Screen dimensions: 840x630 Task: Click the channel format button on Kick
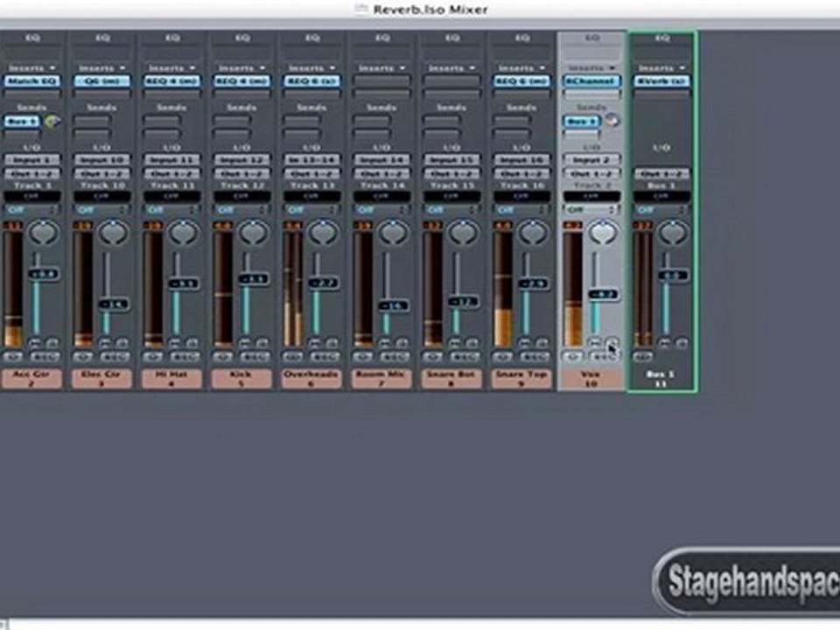pos(223,356)
